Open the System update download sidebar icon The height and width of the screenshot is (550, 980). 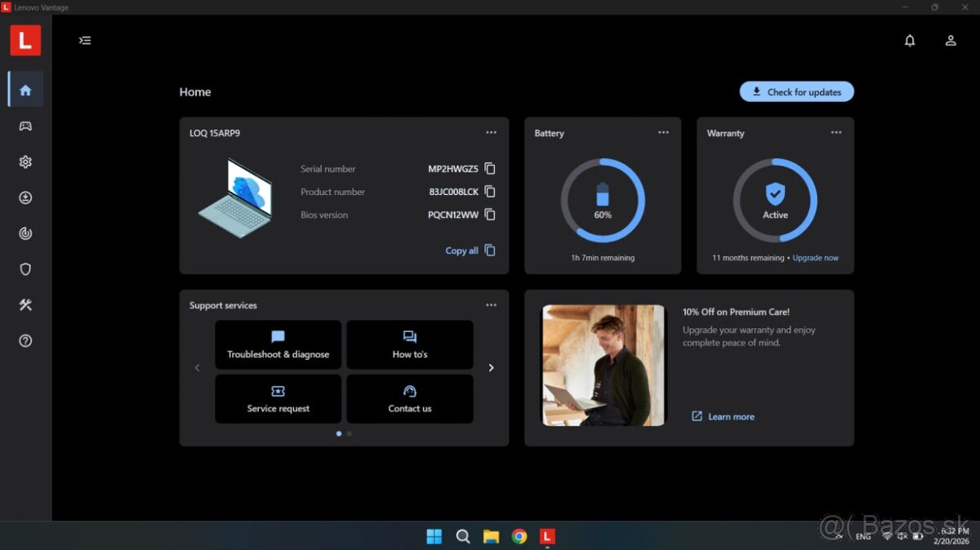click(25, 197)
